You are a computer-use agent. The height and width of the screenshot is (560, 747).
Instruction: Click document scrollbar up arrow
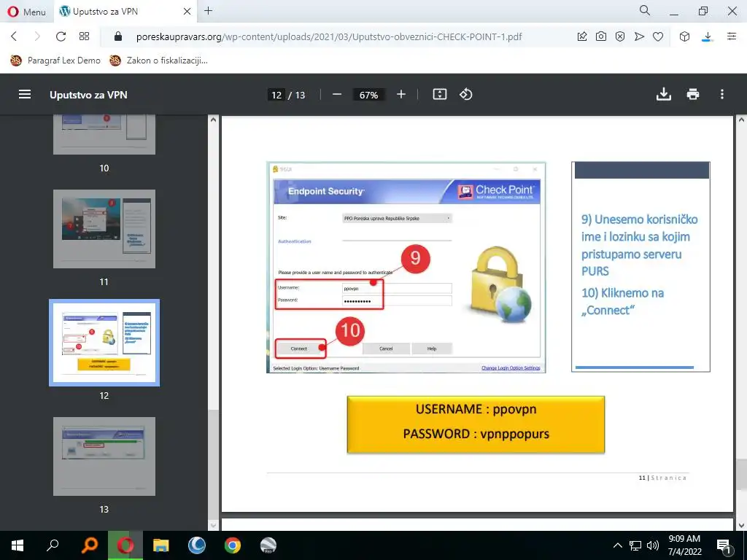(x=741, y=120)
